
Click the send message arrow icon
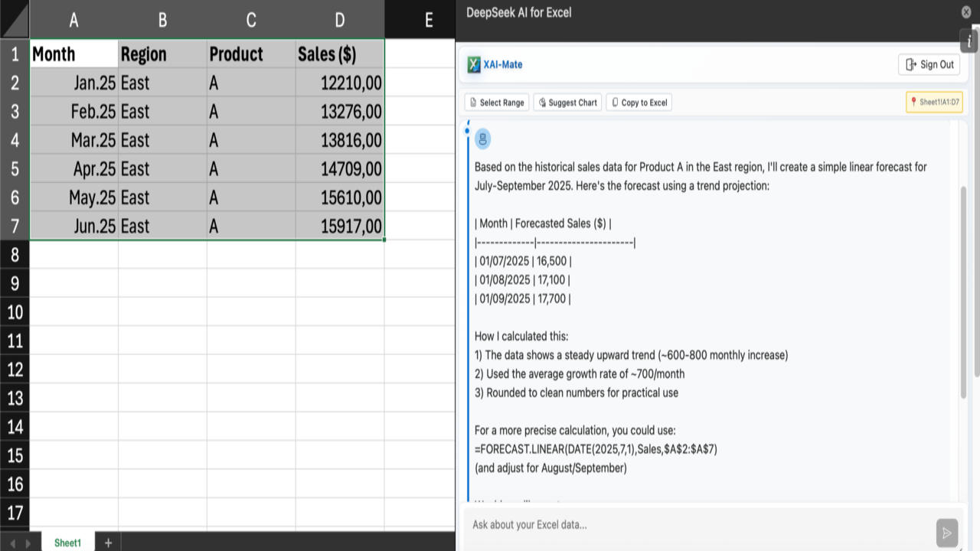[947, 533]
